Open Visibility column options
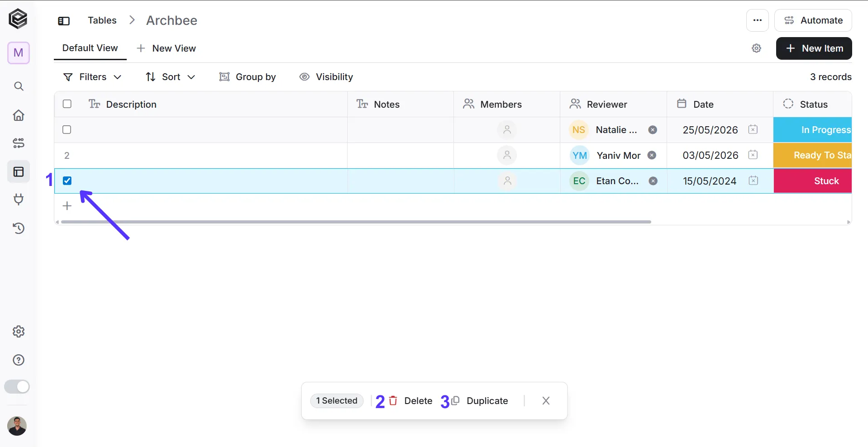The image size is (868, 447). 326,77
